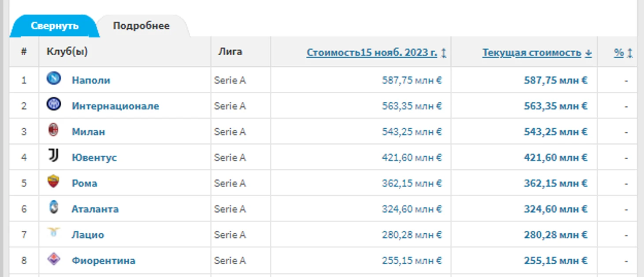The height and width of the screenshot is (277, 644).
Task: Click the Roma club crest icon
Action: coord(53,181)
